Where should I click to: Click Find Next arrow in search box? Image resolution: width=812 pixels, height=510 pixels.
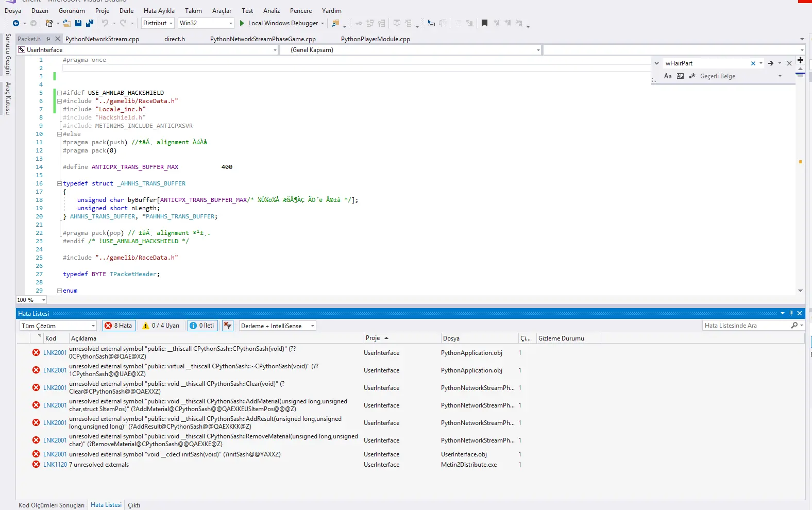(x=771, y=63)
